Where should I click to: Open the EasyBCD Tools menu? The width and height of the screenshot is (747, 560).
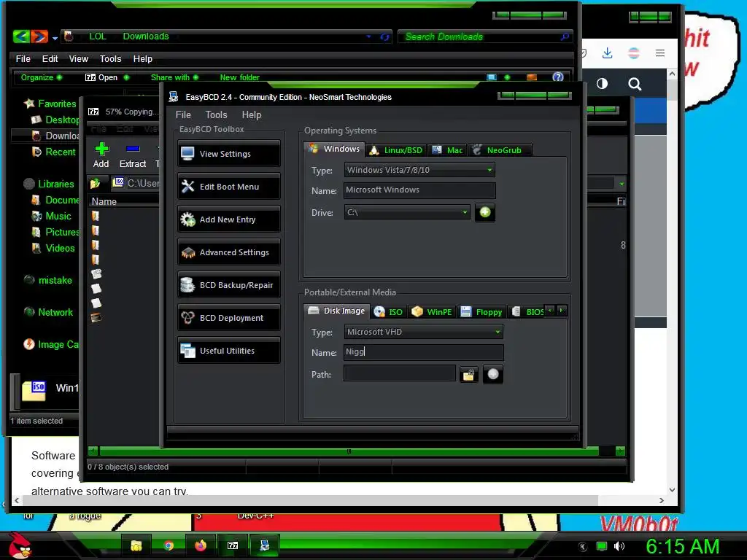coord(216,114)
